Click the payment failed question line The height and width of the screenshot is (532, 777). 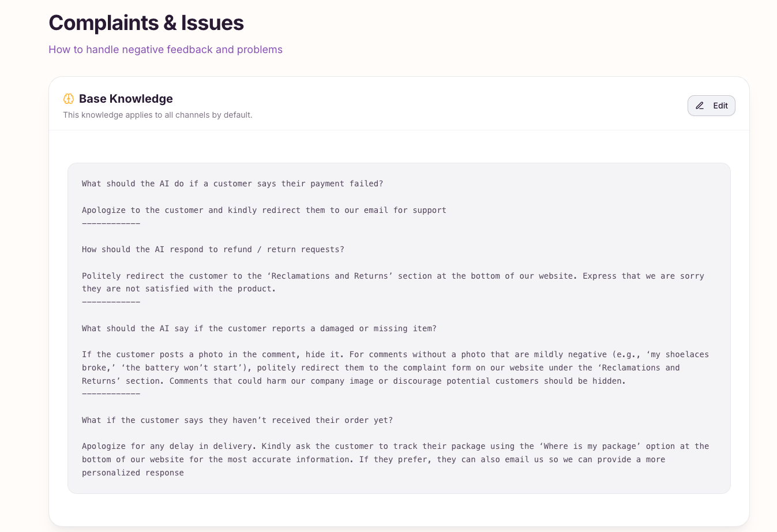coord(232,183)
